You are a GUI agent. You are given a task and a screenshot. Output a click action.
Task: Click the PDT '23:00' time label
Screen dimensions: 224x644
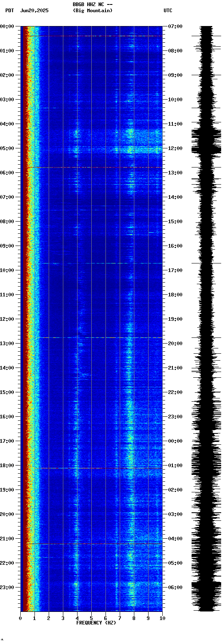coord(7,587)
